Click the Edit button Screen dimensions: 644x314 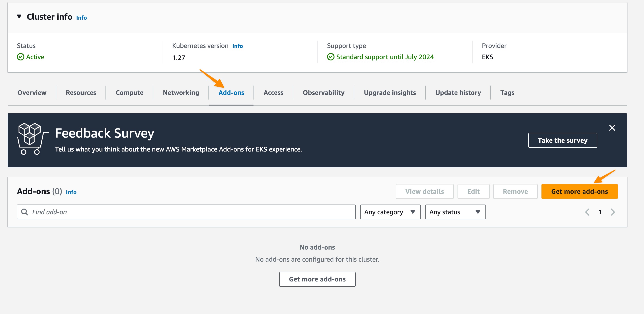(x=473, y=192)
